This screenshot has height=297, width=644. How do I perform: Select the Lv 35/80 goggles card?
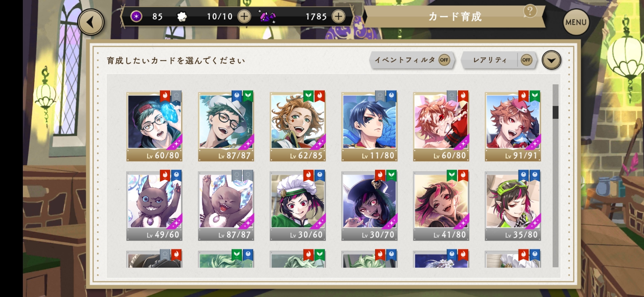[x=513, y=205]
